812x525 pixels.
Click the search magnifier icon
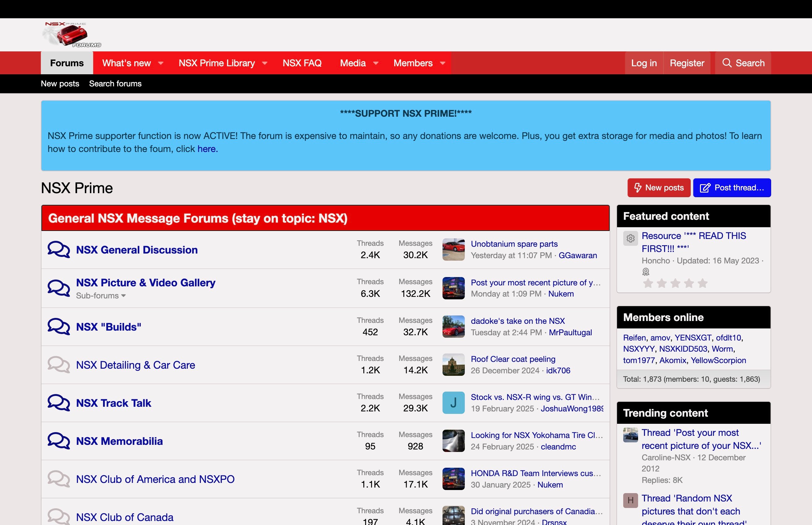(x=727, y=63)
